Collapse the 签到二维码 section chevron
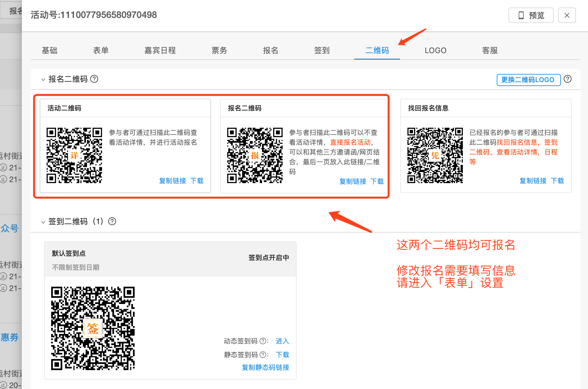588x389 pixels. tap(43, 222)
